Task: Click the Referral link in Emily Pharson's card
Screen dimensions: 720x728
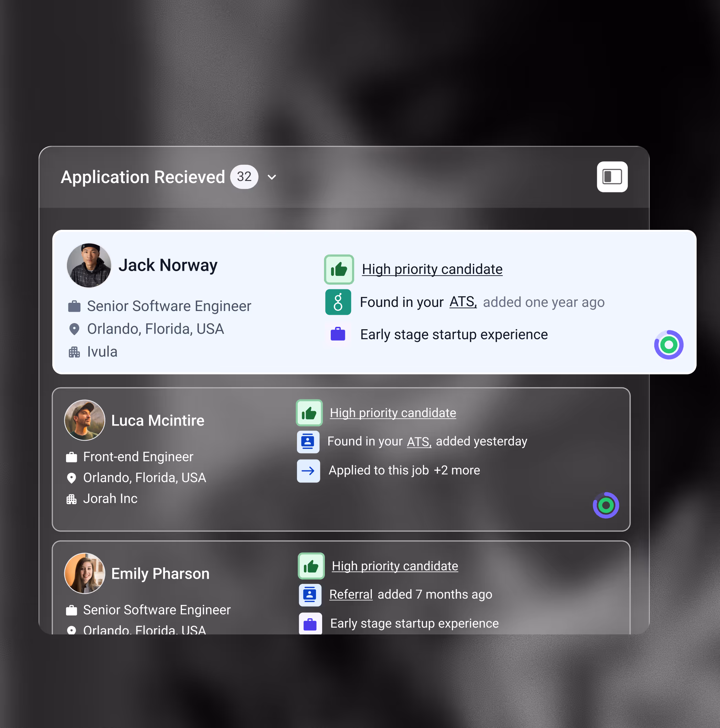Action: point(351,595)
